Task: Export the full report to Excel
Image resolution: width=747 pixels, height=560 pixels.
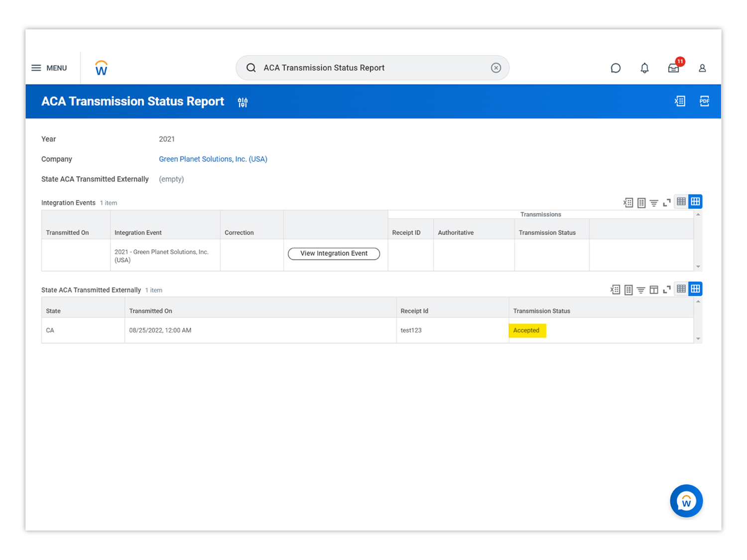Action: 679,101
